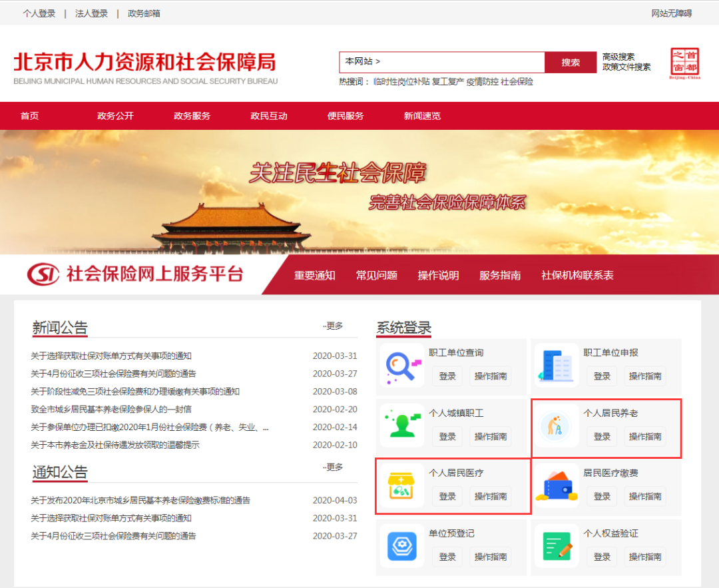Open the 便民服务 menu
Screen dimensions: 719x588
346,116
